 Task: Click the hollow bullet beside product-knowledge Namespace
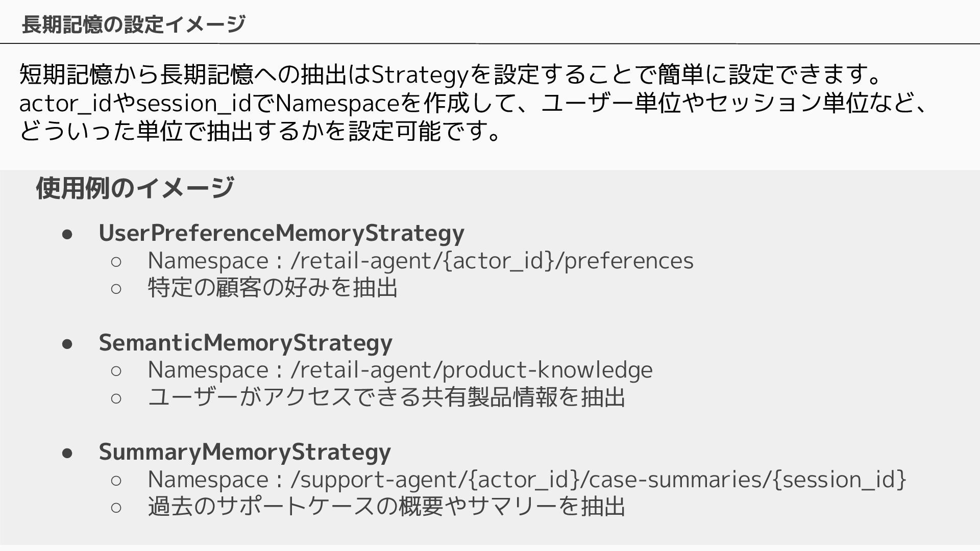tap(116, 371)
